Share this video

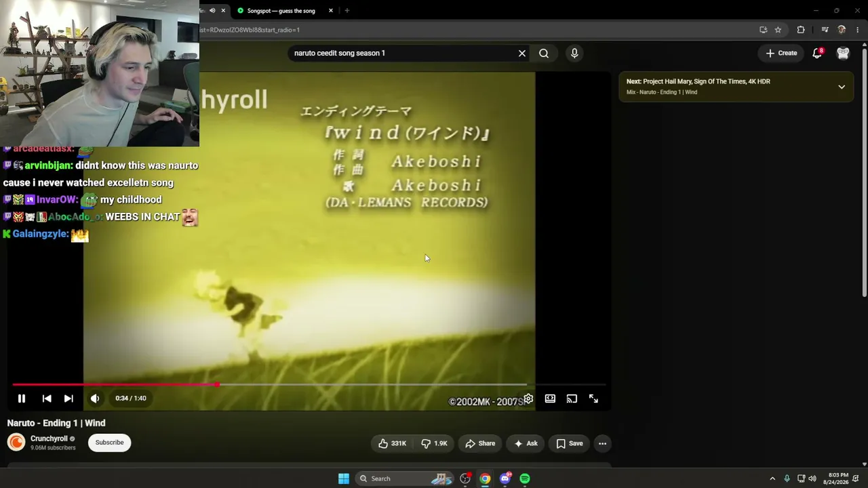(480, 443)
